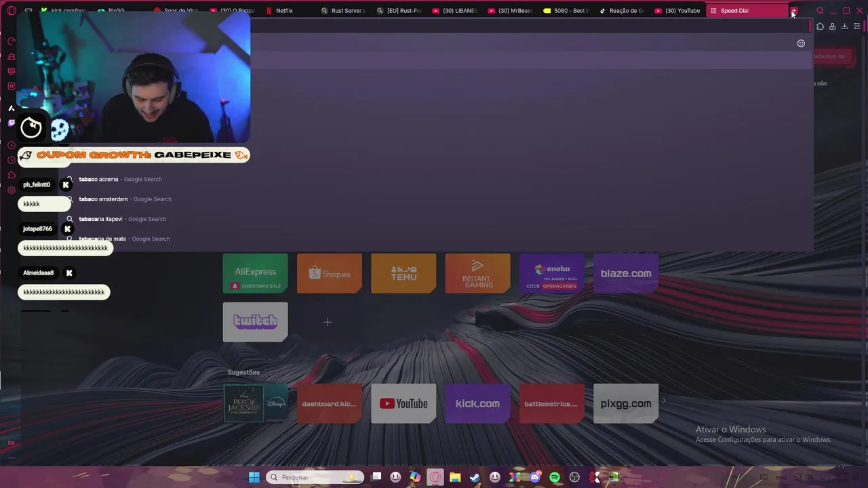Open the battlemetrics suggestion tile
The width and height of the screenshot is (868, 488).
coord(552,403)
